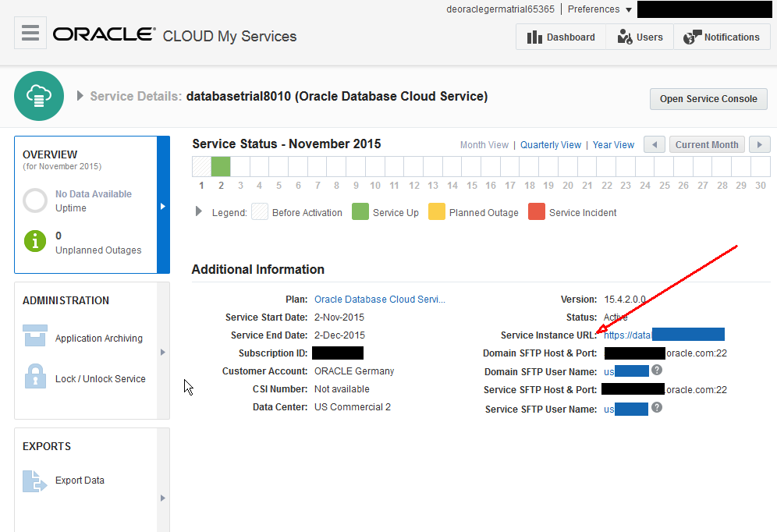Screen dimensions: 777x532
Task: Switch to the Quarterly View
Action: (x=551, y=144)
